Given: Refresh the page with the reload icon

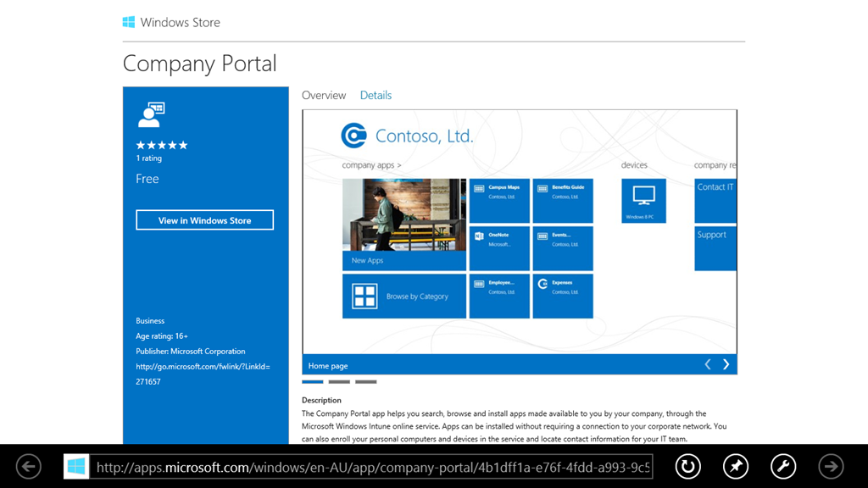Looking at the screenshot, I should (x=688, y=466).
